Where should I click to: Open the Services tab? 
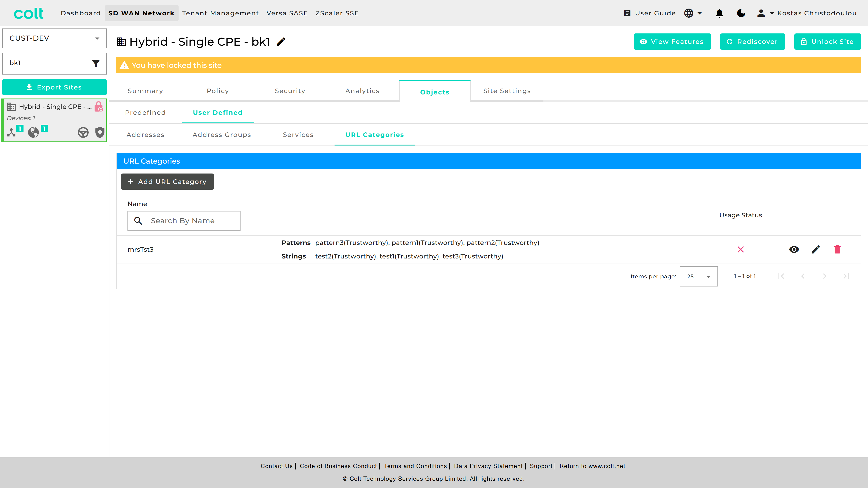298,135
